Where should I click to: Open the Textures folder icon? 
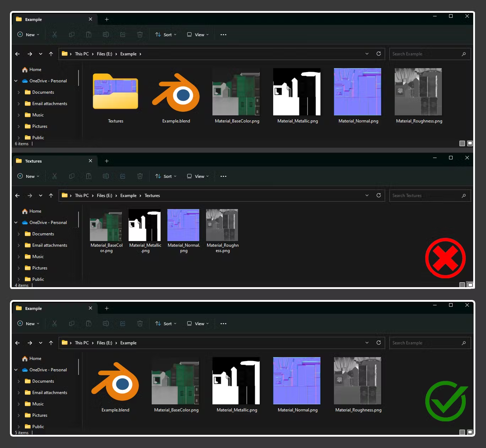click(115, 91)
